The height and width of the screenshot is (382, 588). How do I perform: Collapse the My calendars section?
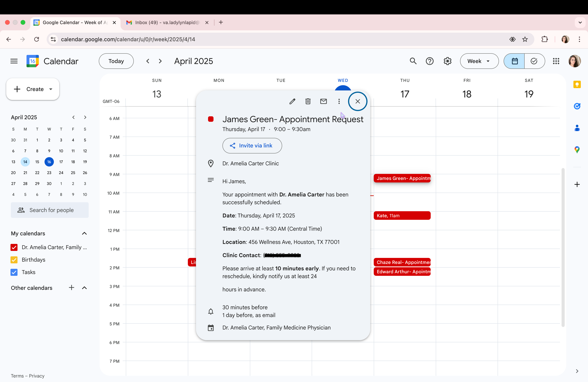(84, 234)
